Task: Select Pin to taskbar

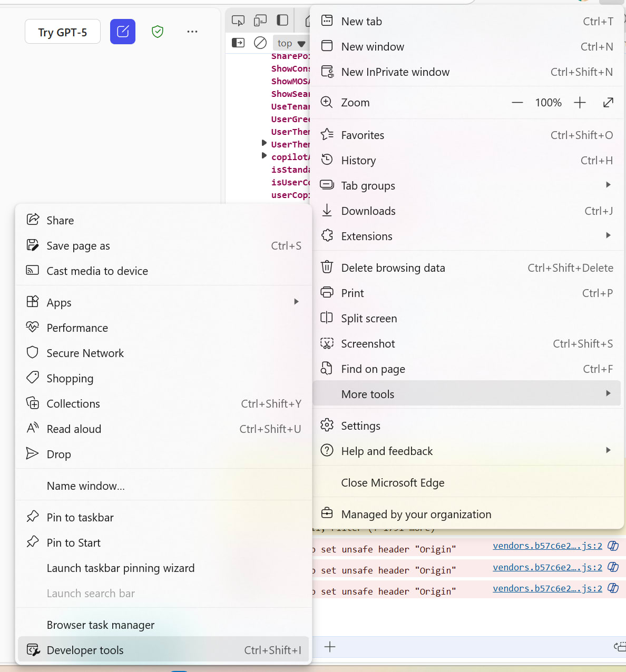Action: coord(80,517)
